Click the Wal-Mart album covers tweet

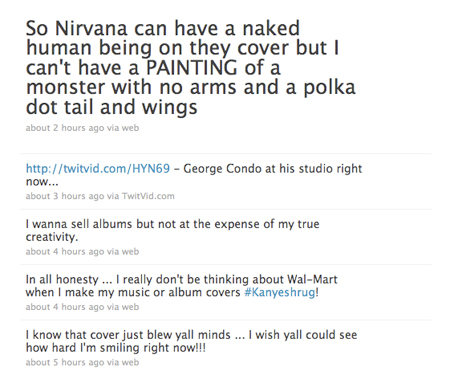(182, 286)
